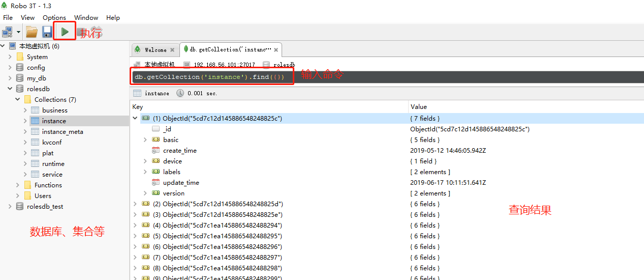Run the query with green Execute button

65,32
